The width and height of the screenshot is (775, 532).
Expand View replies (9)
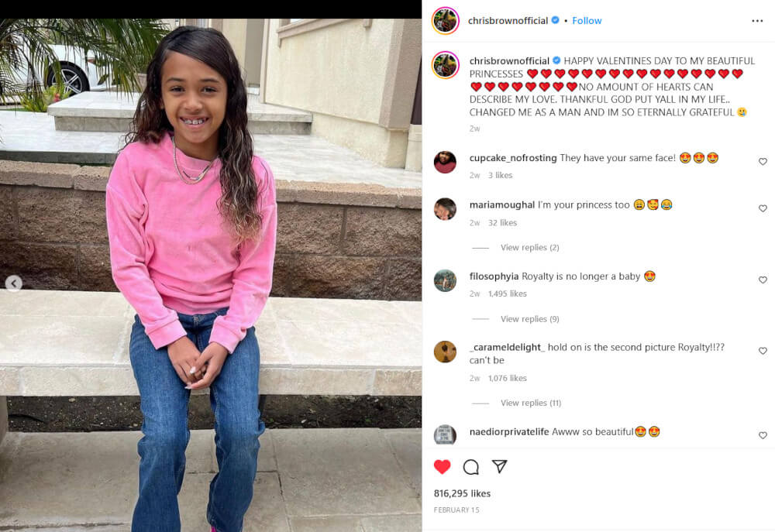(529, 319)
